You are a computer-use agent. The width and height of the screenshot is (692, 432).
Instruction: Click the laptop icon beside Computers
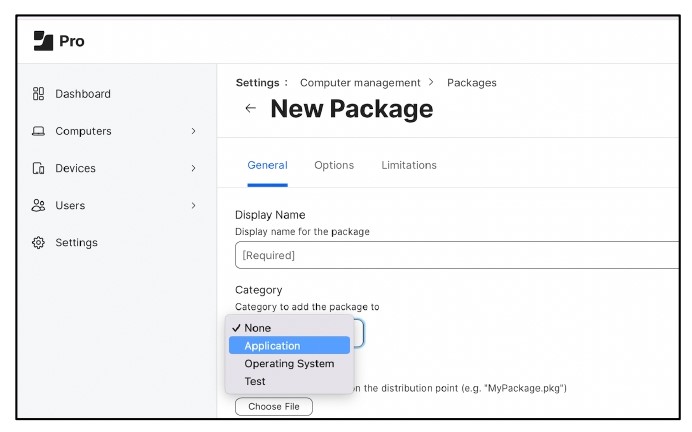[x=38, y=131]
